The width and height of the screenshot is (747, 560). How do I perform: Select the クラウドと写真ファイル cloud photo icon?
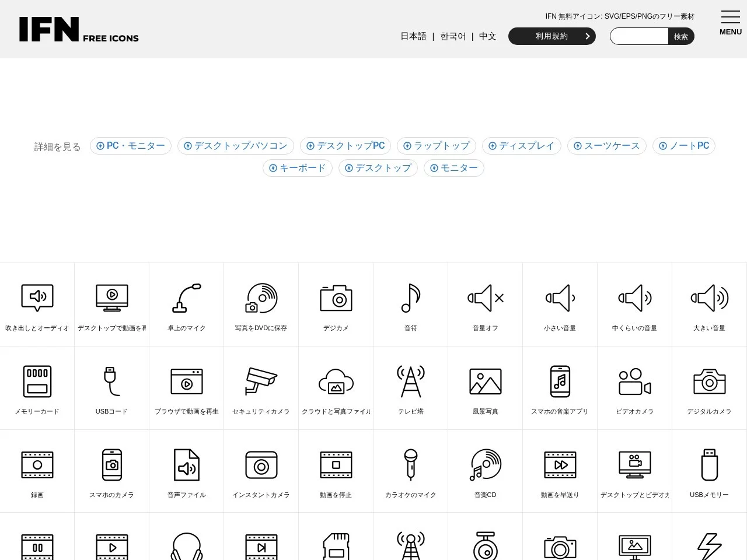336,381
